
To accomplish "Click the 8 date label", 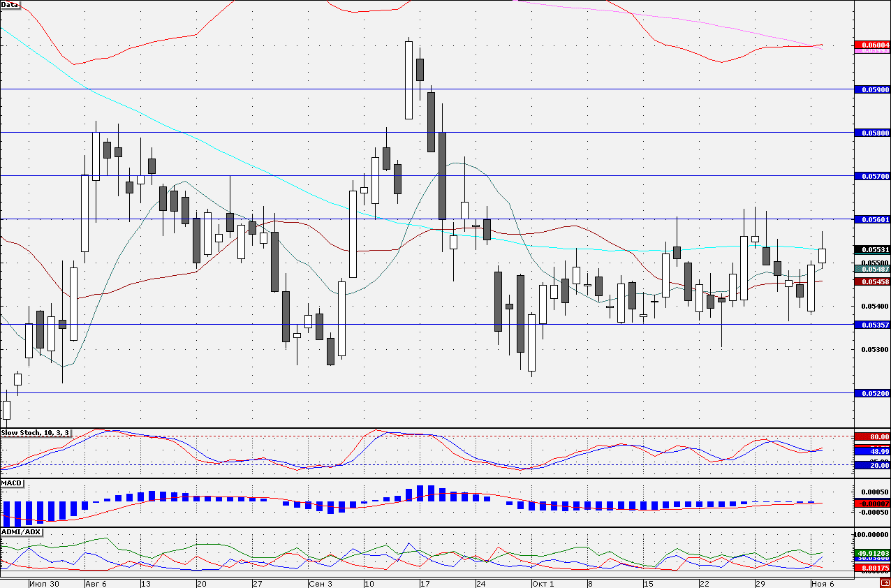I will click(x=590, y=583).
